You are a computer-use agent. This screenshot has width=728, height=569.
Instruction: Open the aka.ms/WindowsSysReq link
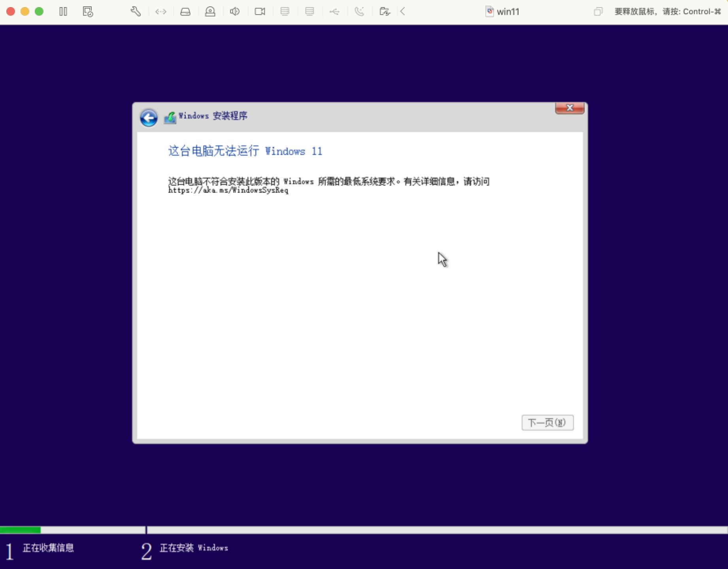pos(228,190)
